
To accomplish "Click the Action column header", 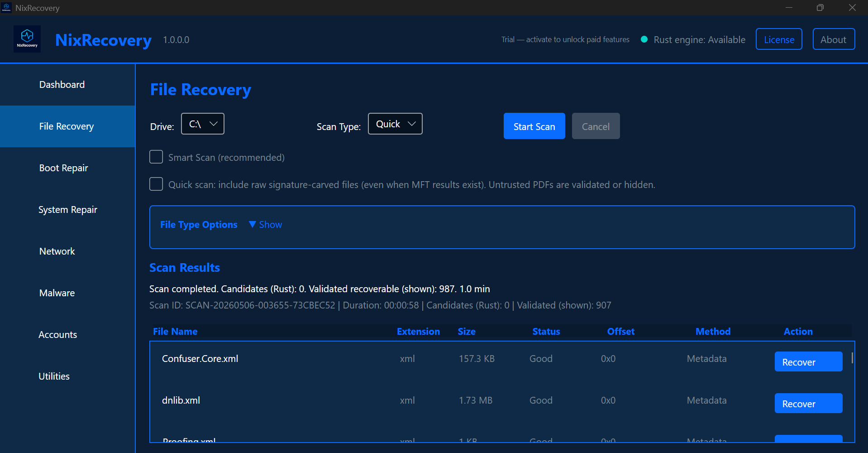I will click(798, 332).
